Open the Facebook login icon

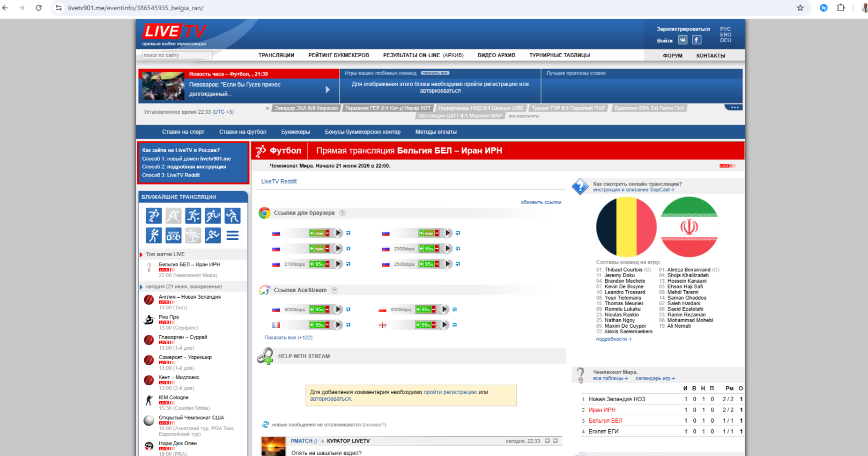(x=697, y=40)
